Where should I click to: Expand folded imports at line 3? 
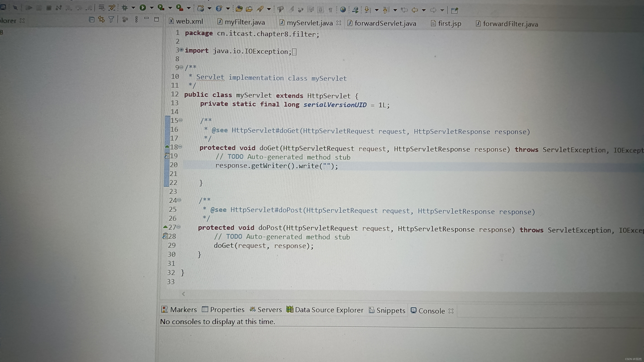click(181, 50)
